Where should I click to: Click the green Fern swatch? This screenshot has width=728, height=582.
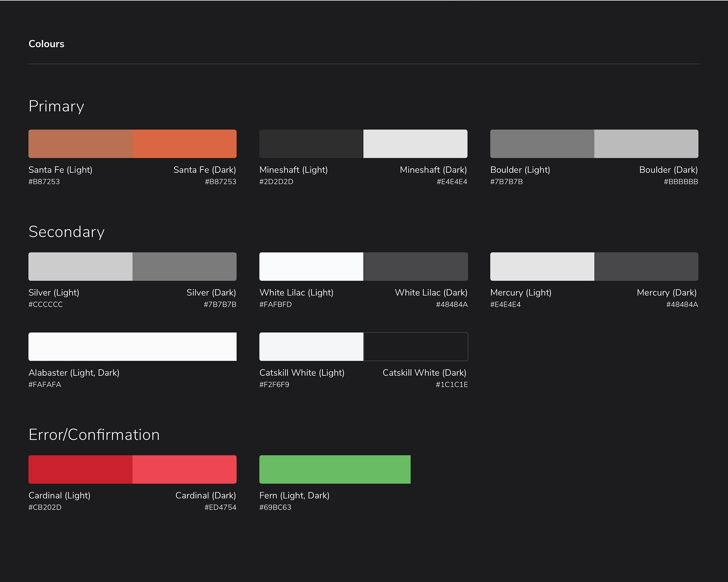click(335, 469)
